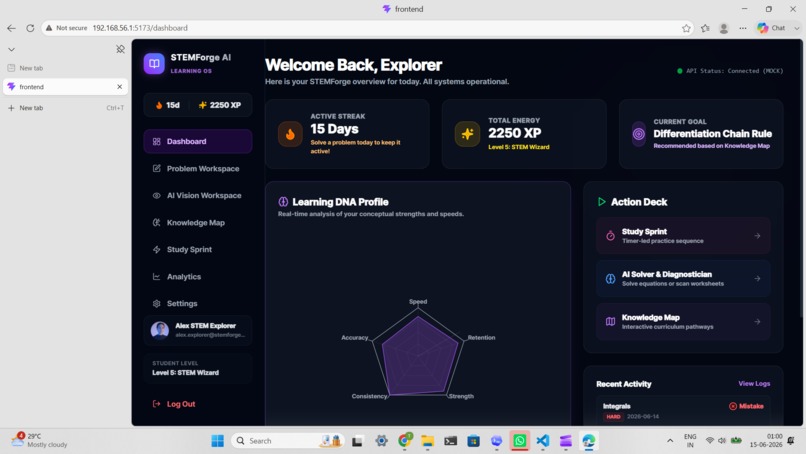806x454 pixels.
Task: Open AI Vision Workspace in the sidebar
Action: point(198,195)
